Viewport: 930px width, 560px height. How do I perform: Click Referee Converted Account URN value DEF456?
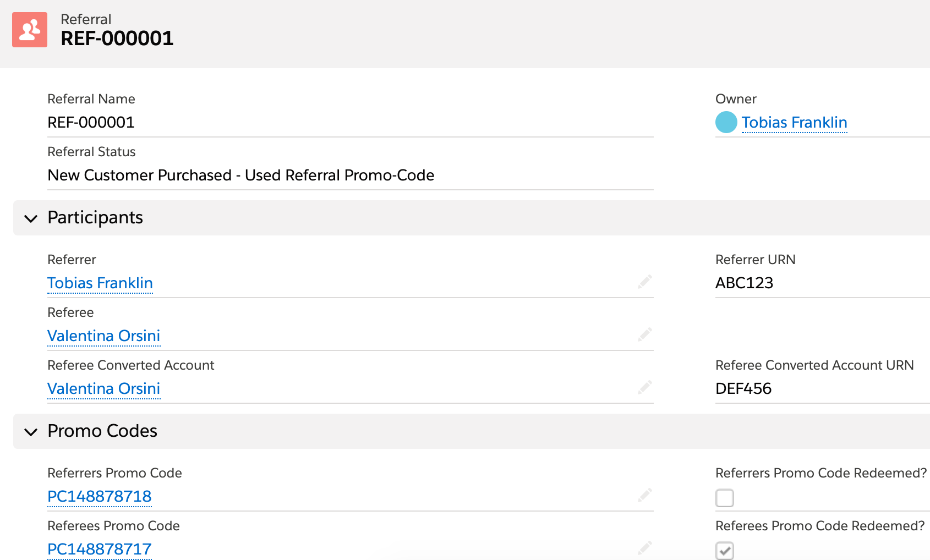[x=743, y=388]
